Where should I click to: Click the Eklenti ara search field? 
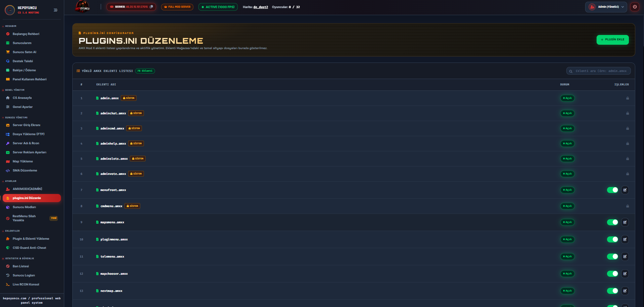click(598, 71)
